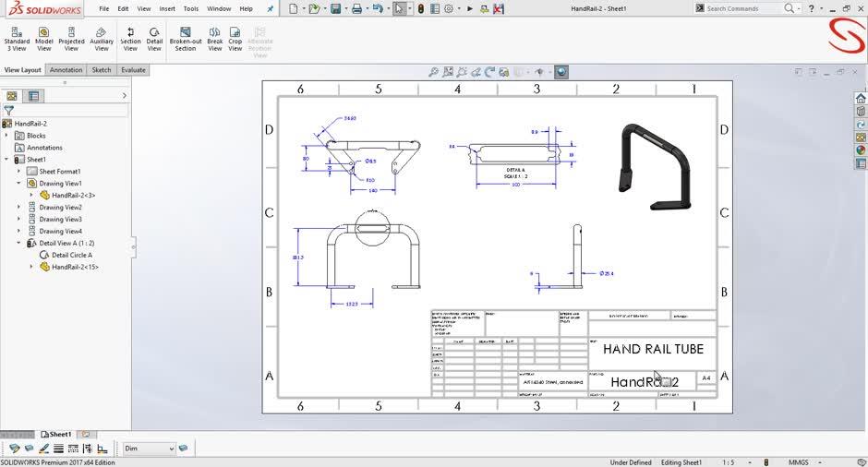Click the Search Commands field
The height and width of the screenshot is (467, 868).
pos(743,8)
